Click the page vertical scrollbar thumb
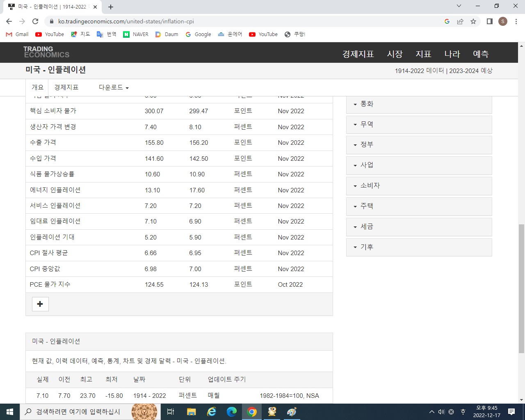This screenshot has width=525, height=420. pyautogui.click(x=521, y=289)
